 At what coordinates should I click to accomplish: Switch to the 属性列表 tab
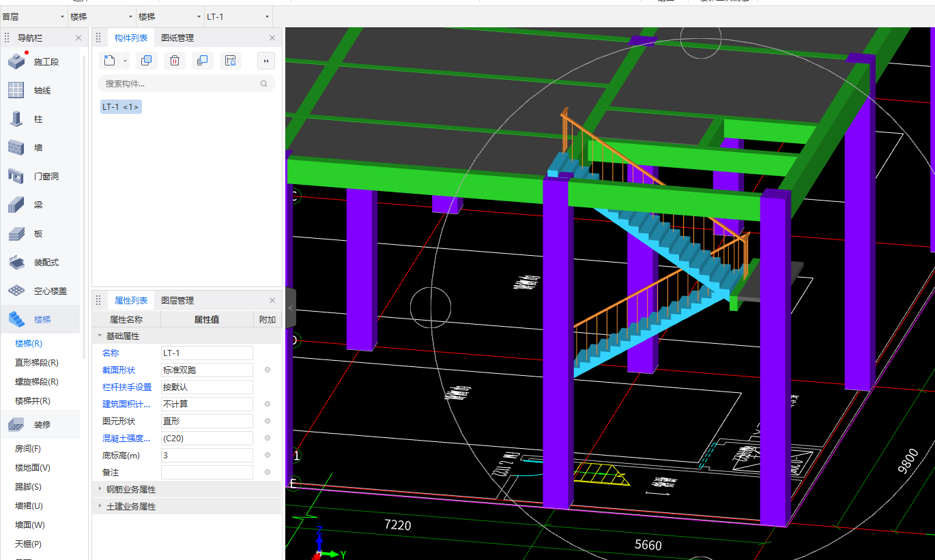(x=131, y=301)
